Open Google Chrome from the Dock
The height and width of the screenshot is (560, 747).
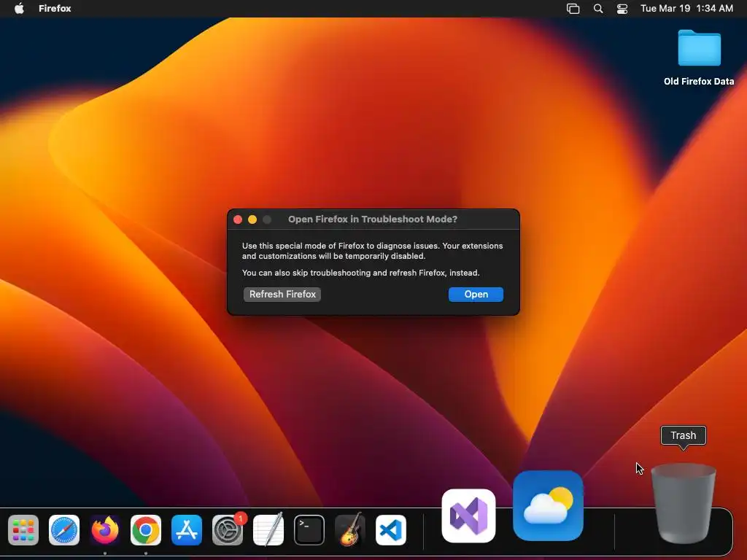pos(146,530)
